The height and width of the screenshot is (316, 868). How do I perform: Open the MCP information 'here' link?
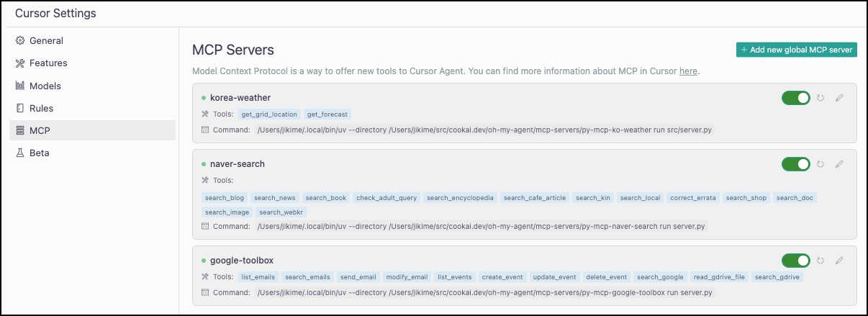pyautogui.click(x=688, y=71)
